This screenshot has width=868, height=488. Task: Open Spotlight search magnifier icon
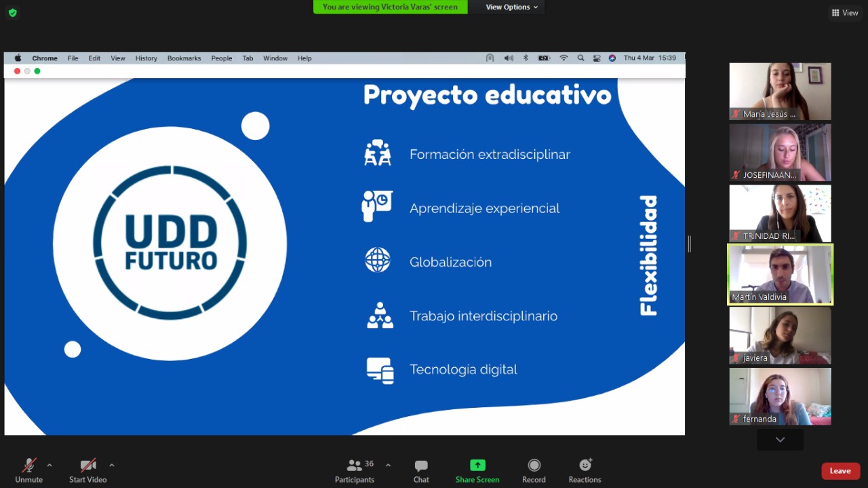[580, 58]
